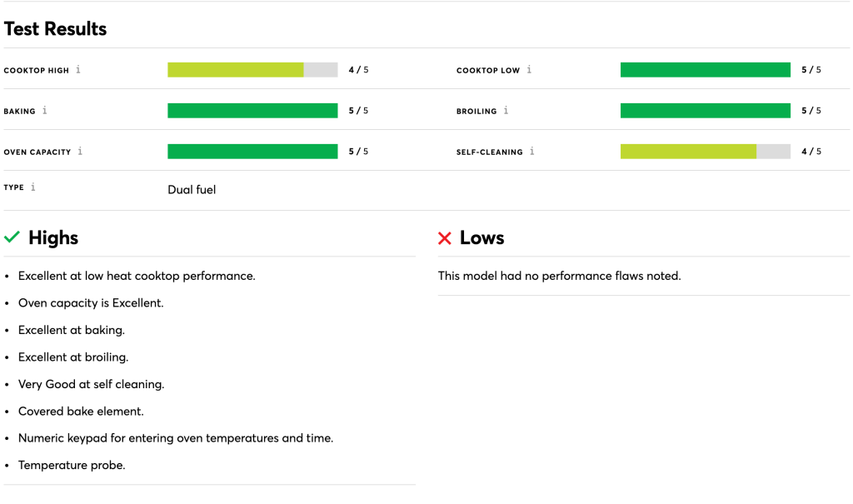
Task: Select the Test Results heading
Action: (56, 29)
